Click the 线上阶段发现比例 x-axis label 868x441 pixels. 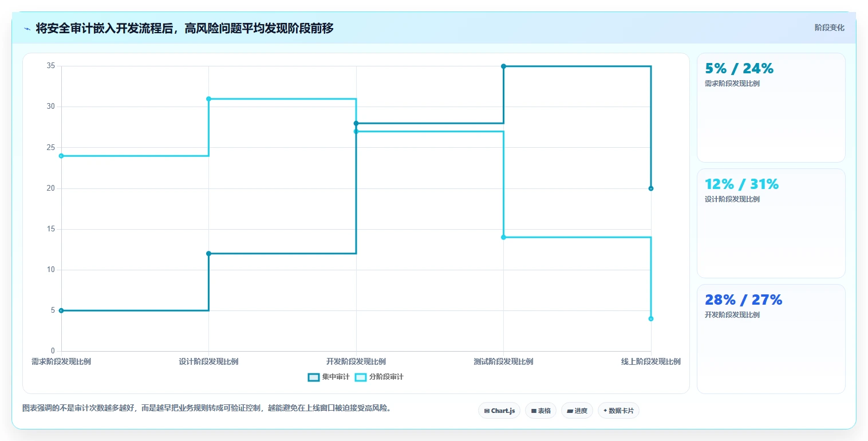(651, 361)
